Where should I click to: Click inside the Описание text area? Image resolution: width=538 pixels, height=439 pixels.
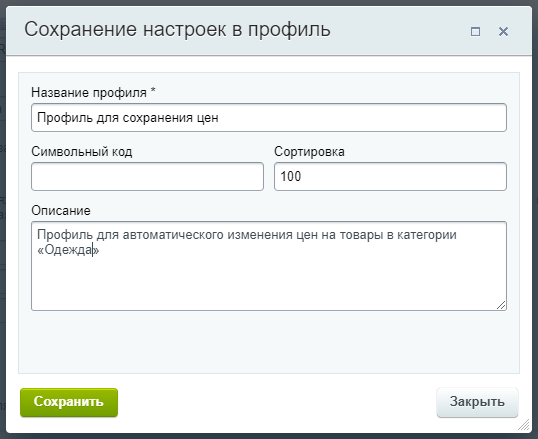pyautogui.click(x=269, y=266)
